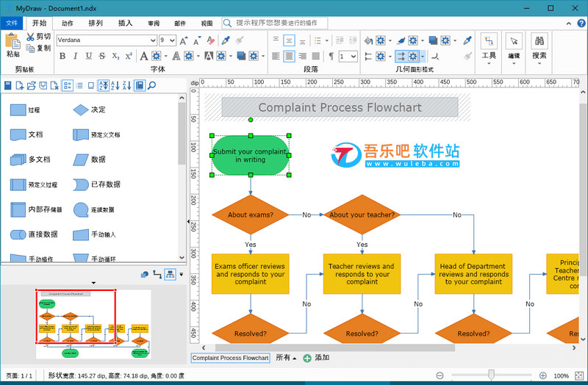The height and width of the screenshot is (385, 588).
Task: Click the sort descending Z-A icon
Action: tap(127, 85)
